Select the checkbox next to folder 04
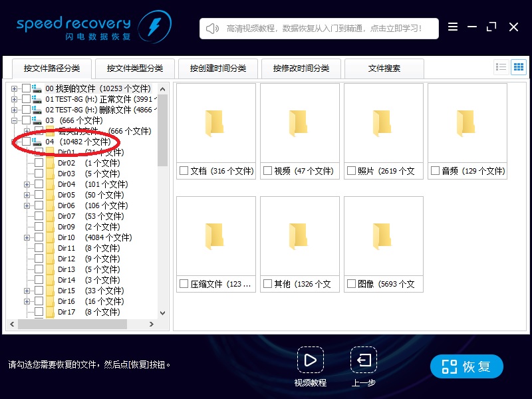The height and width of the screenshot is (399, 532). pos(25,142)
